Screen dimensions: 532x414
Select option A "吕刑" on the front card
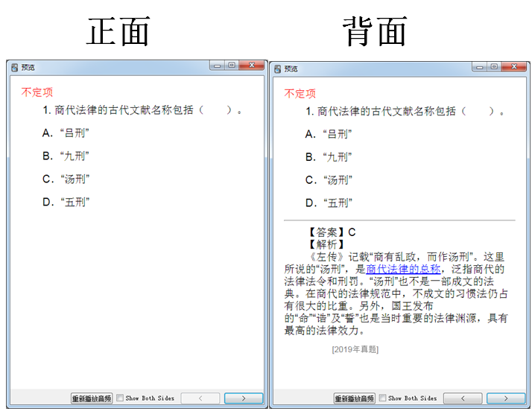click(66, 133)
